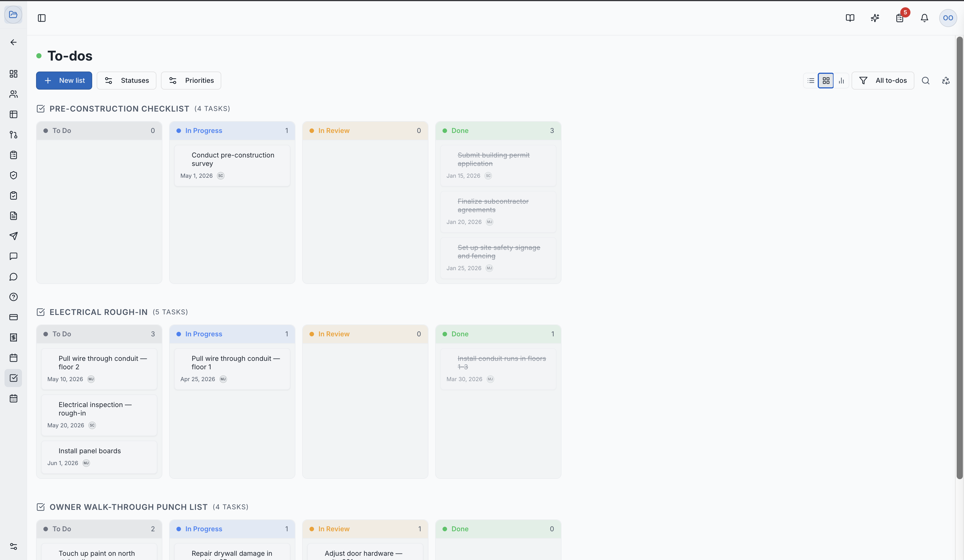The image size is (964, 560).
Task: Open the square message bubble icon
Action: [x=14, y=256]
